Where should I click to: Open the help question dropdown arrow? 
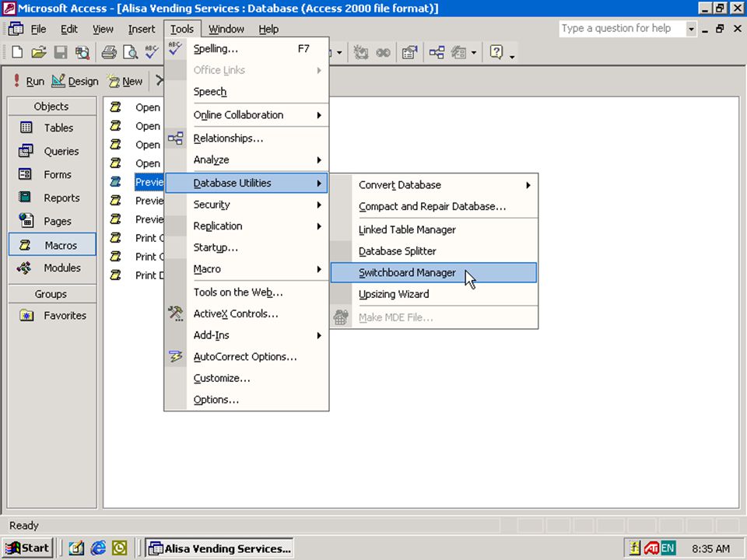(x=691, y=29)
